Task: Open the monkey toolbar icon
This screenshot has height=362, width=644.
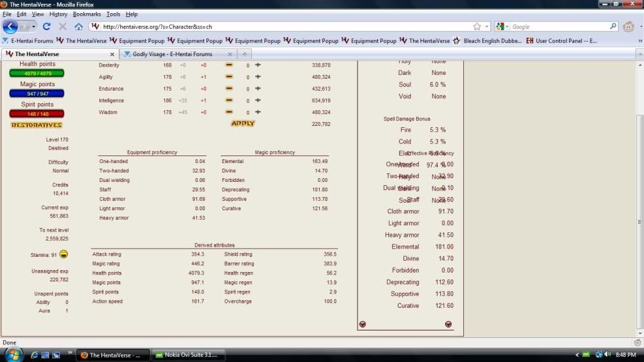Action: tap(628, 26)
